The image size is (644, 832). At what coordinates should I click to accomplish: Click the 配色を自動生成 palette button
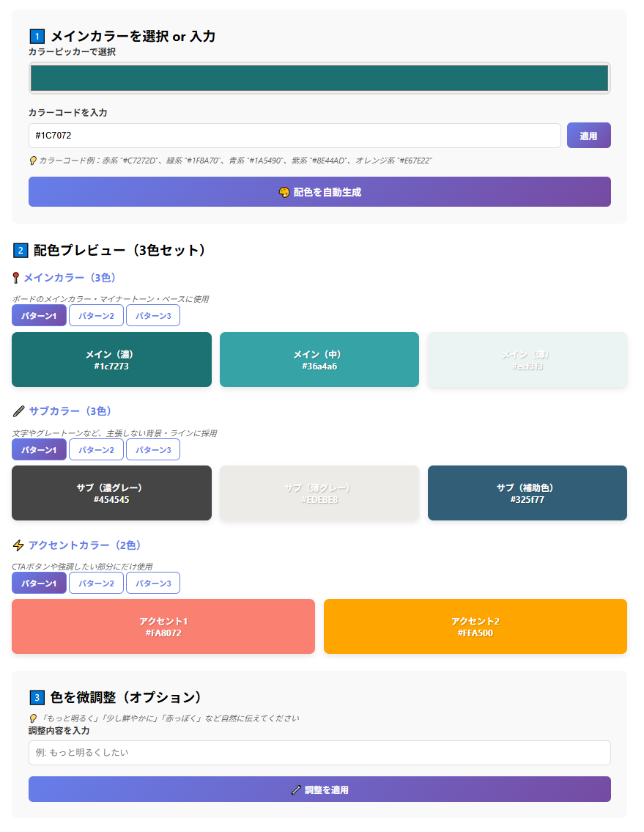(319, 192)
